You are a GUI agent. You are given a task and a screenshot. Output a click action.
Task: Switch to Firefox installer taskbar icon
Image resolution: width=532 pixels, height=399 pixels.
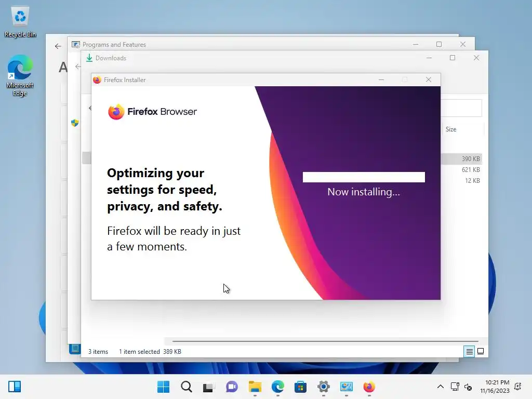[369, 387]
